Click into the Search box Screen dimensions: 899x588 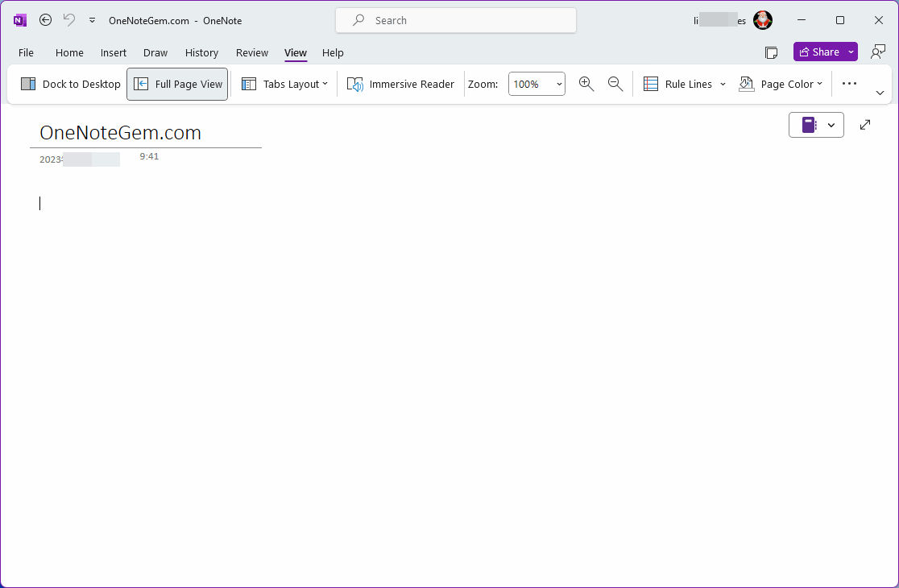[456, 20]
